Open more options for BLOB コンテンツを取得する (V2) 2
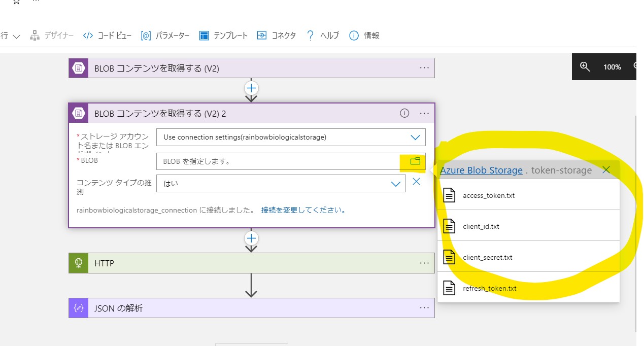The image size is (644, 346). [424, 113]
